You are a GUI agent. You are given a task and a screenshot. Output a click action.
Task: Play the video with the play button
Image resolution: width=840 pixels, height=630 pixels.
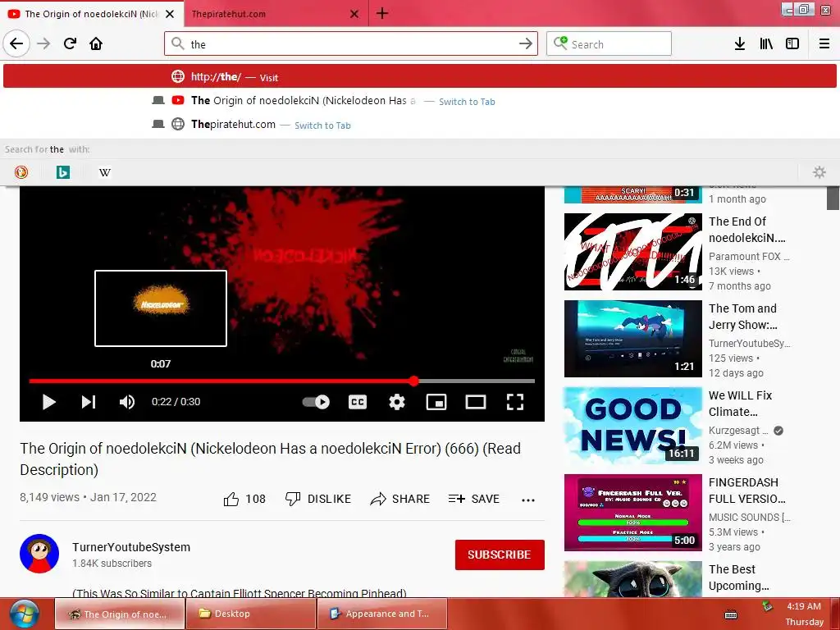(48, 402)
